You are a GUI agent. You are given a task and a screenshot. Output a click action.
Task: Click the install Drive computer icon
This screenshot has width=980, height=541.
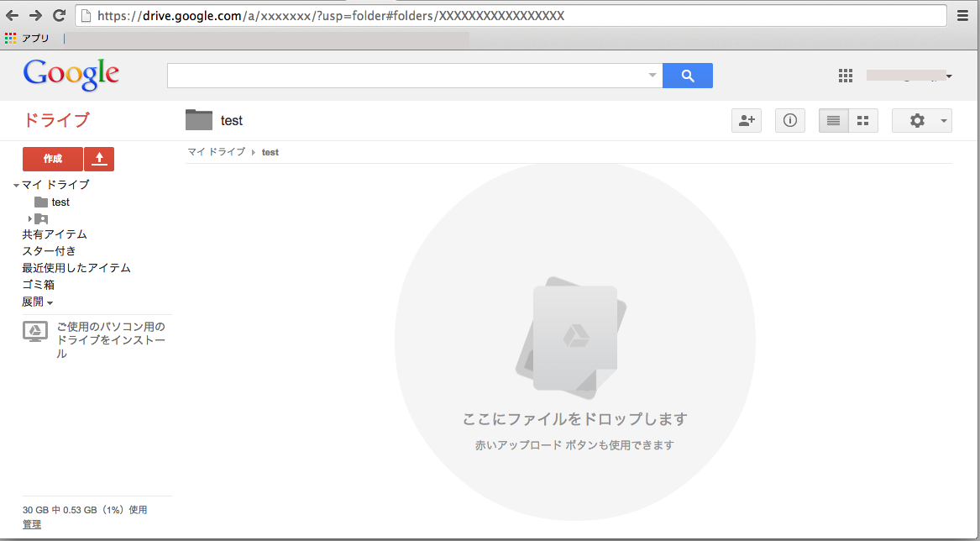coord(34,331)
